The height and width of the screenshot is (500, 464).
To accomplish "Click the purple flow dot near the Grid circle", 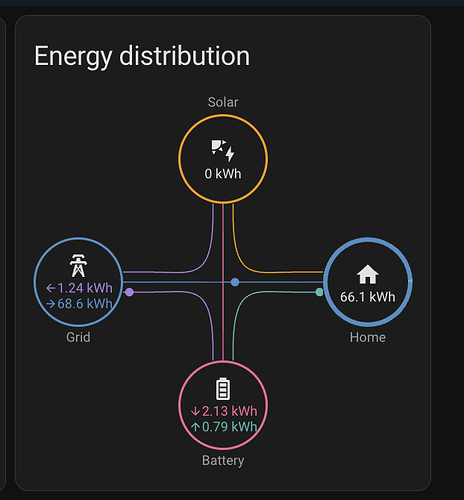I will click(x=129, y=292).
